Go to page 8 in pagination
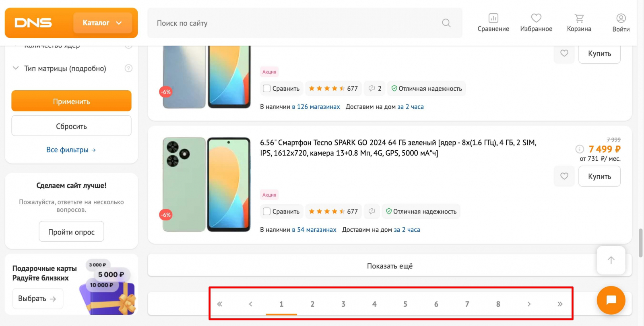The height and width of the screenshot is (326, 644). (x=498, y=304)
